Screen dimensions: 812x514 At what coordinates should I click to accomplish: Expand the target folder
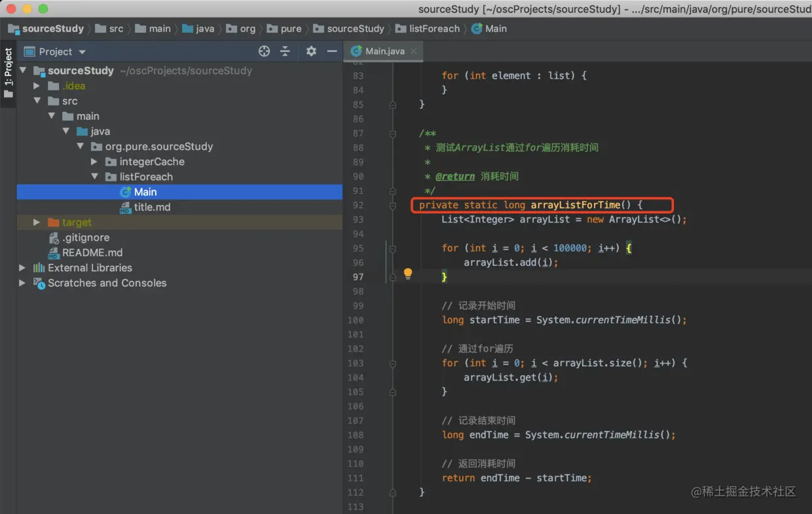pyautogui.click(x=37, y=223)
